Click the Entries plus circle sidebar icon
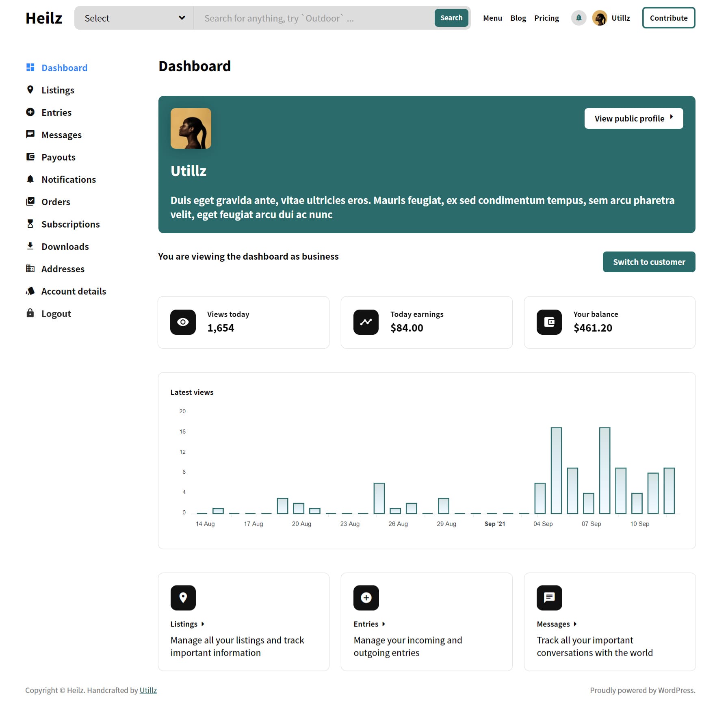The image size is (728, 709). (30, 112)
